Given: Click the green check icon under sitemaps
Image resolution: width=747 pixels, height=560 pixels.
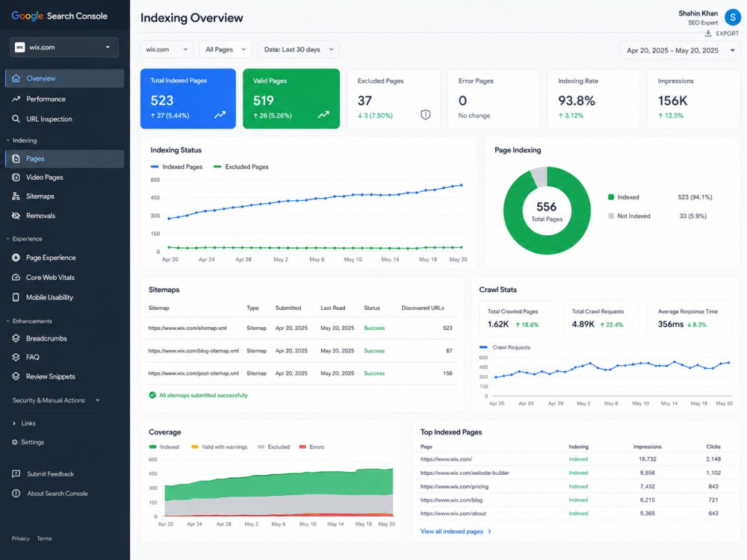Looking at the screenshot, I should coord(152,395).
